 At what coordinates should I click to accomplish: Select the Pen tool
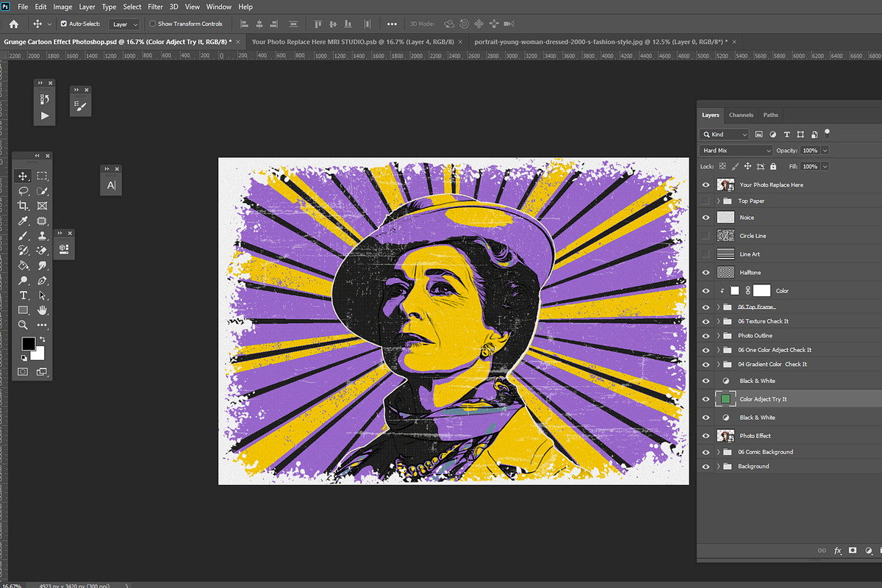pos(42,281)
